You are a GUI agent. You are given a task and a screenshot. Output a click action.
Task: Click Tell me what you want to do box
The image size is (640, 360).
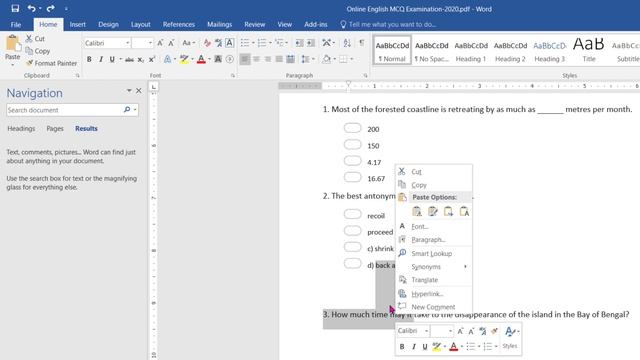[388, 24]
